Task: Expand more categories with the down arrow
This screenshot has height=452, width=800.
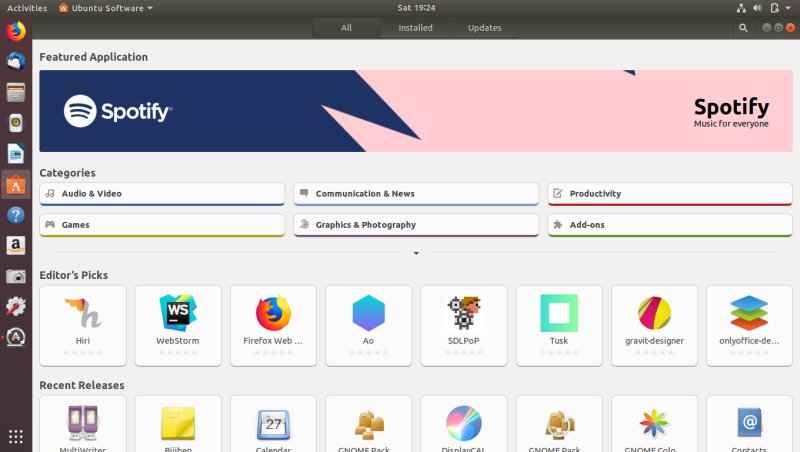Action: [x=416, y=254]
